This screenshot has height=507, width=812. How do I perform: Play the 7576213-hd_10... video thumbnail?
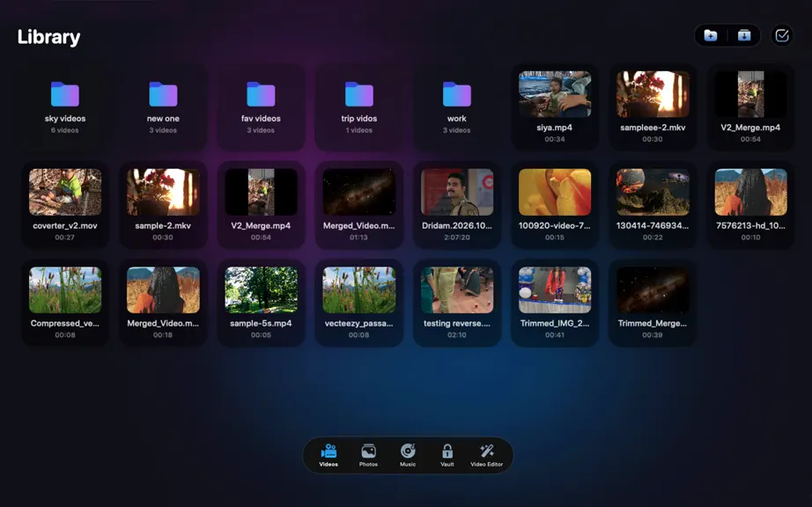point(750,192)
